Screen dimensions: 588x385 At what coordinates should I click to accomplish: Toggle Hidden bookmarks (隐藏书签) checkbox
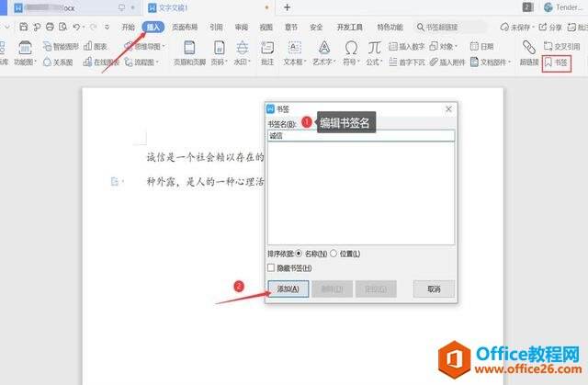(x=271, y=267)
